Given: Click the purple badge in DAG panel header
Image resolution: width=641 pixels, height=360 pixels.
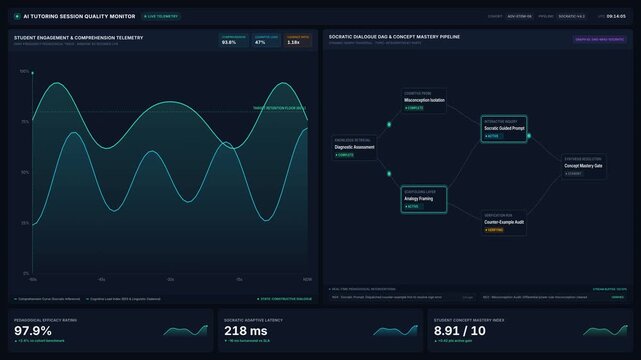Looking at the screenshot, I should [599, 39].
